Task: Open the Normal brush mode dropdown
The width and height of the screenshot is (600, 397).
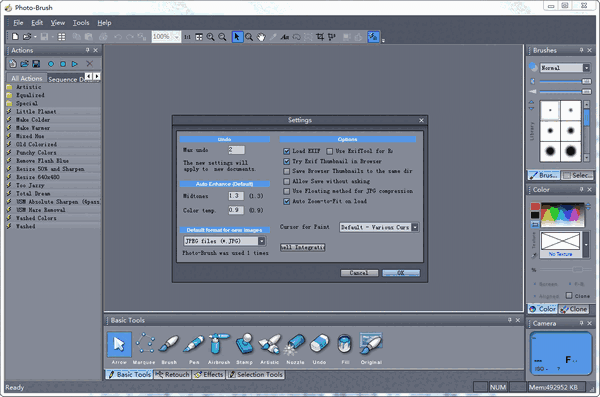Action: (586, 68)
